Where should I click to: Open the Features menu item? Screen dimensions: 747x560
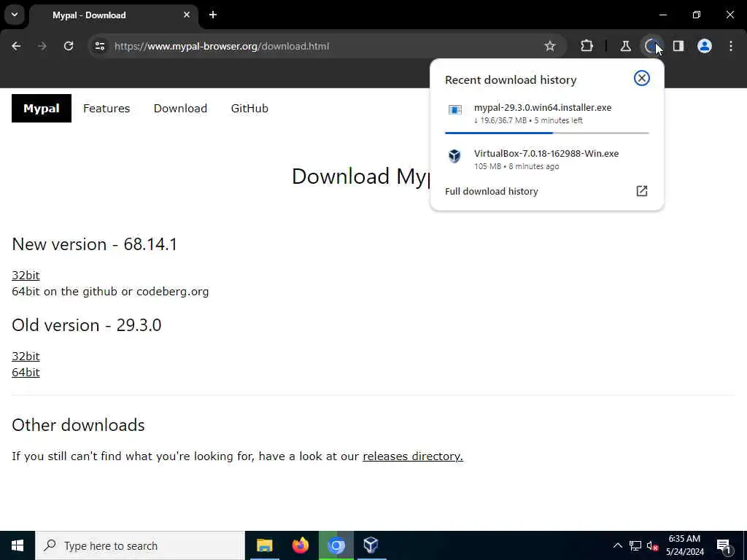click(x=107, y=108)
